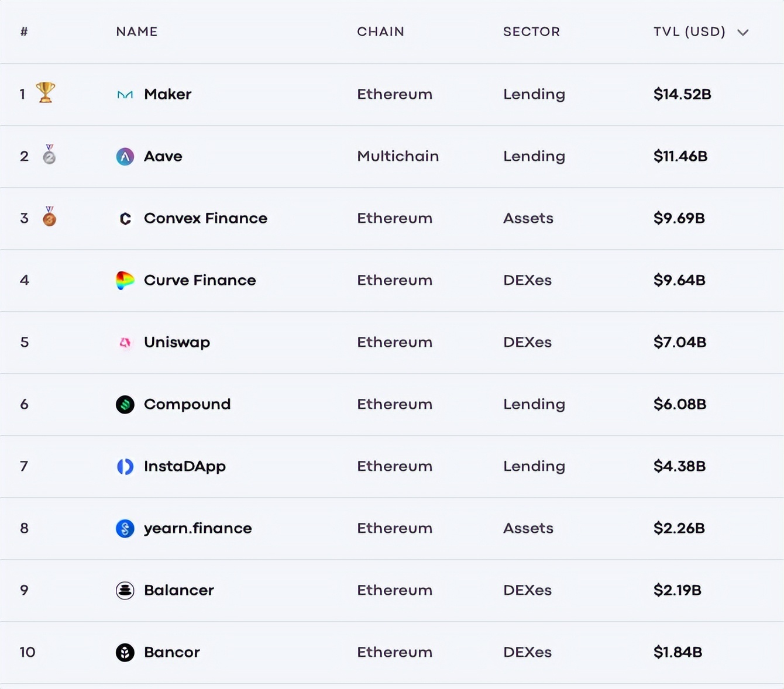Sort by the TVL (USD) column header
This screenshot has width=784, height=689.
click(x=689, y=32)
